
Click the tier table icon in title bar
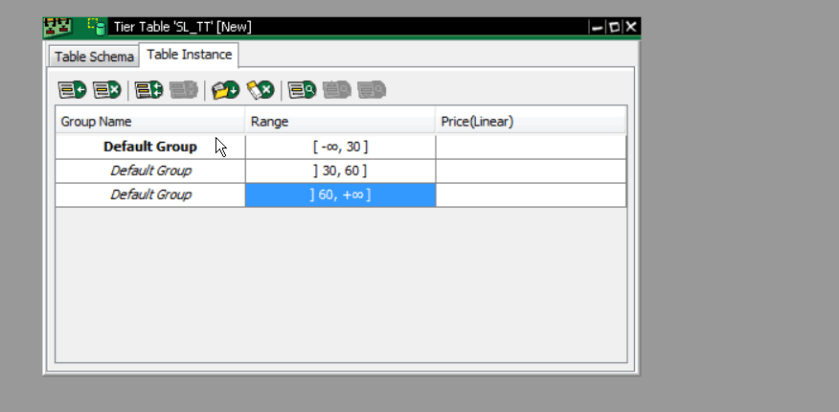(97, 26)
